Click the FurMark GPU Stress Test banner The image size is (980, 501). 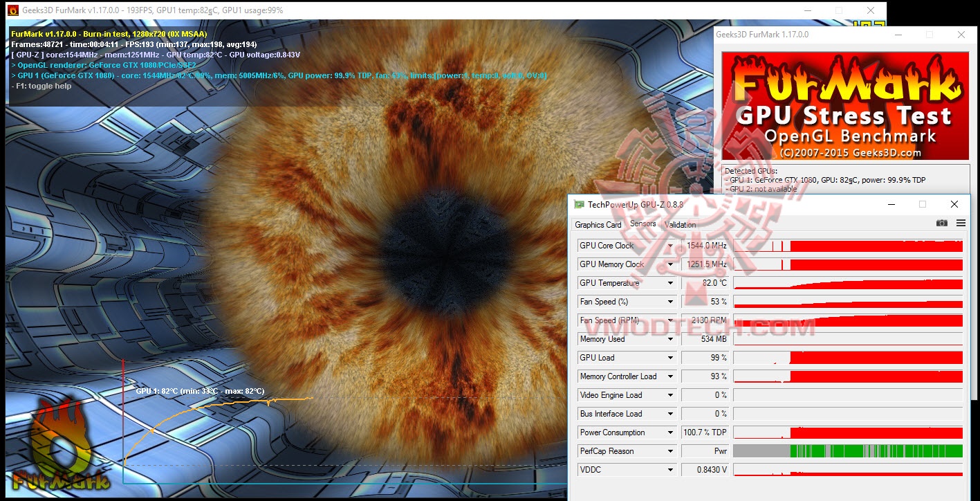tap(845, 106)
